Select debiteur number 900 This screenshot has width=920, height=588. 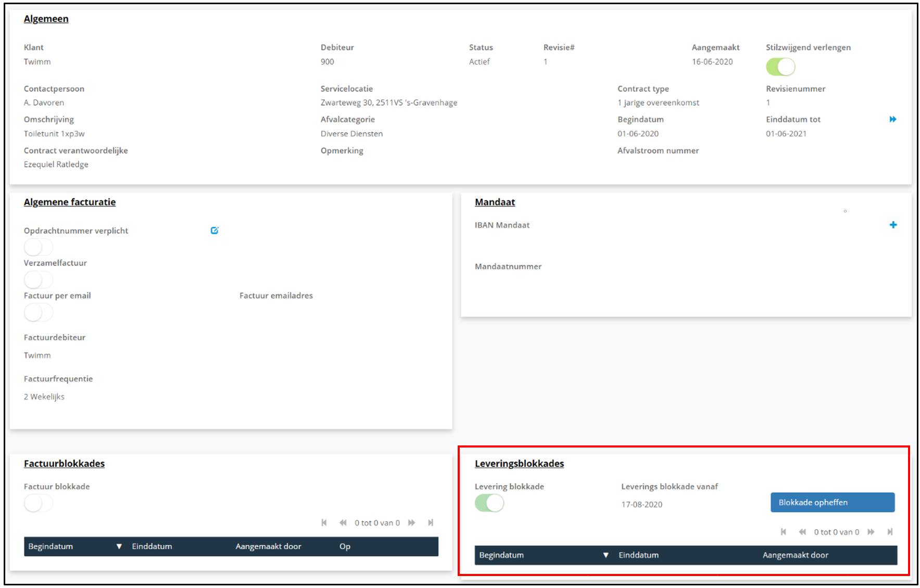327,61
